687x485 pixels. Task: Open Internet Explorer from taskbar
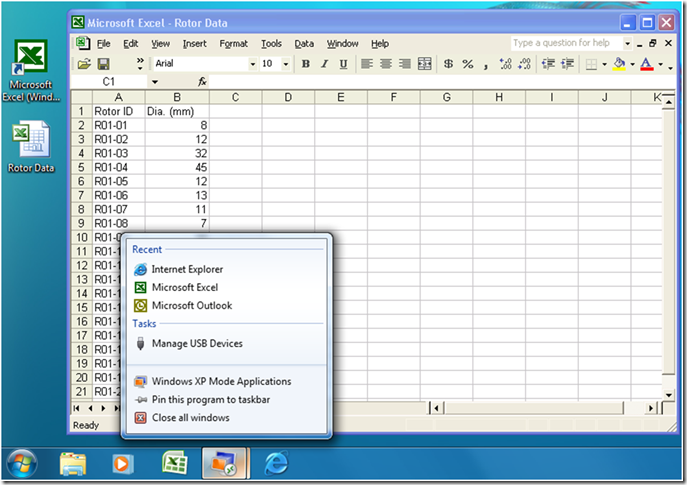click(276, 464)
